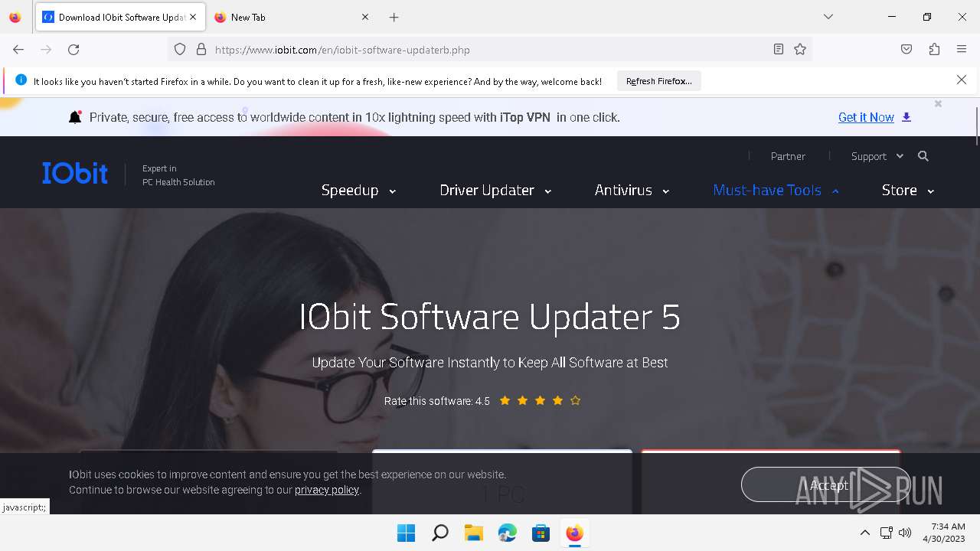
Task: Open the IObit logo home link
Action: click(x=75, y=174)
